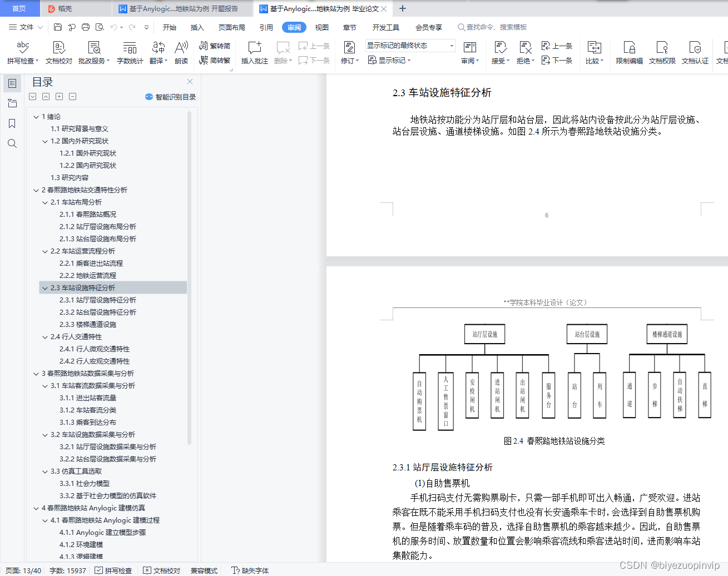Image resolution: width=728 pixels, height=576 pixels.
Task: Open the 插入 ribbon tab
Action: coord(197,27)
